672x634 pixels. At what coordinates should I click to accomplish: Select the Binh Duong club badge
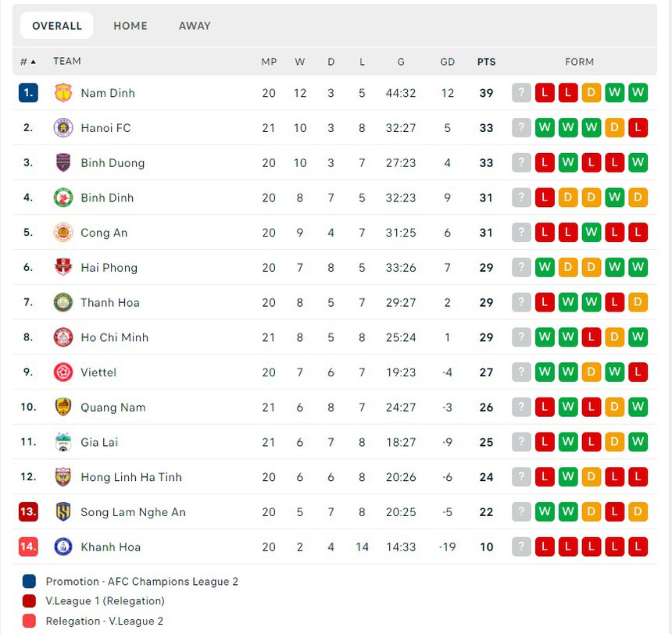click(63, 162)
